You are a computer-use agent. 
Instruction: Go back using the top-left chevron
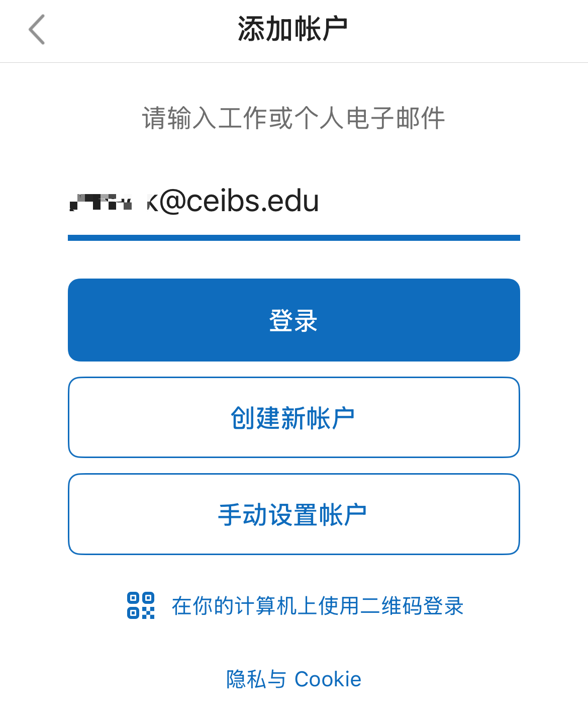[x=37, y=30]
